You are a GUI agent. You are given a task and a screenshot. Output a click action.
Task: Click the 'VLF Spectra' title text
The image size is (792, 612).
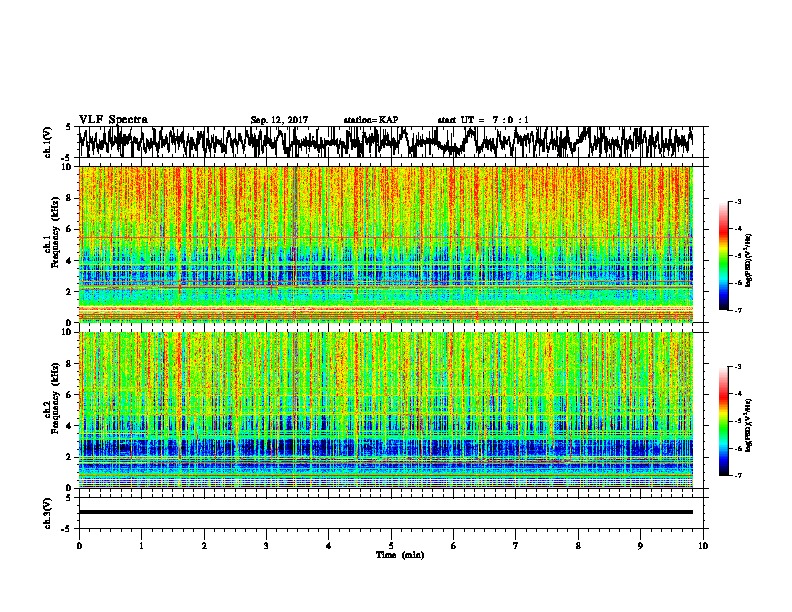(113, 119)
